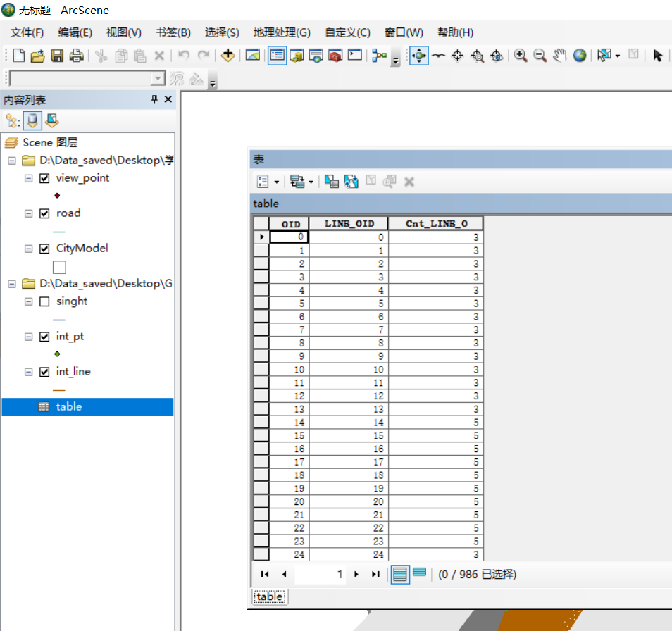
Task: Collapse the D:\Data_saved\Desktop\G folder node
Action: pyautogui.click(x=12, y=284)
